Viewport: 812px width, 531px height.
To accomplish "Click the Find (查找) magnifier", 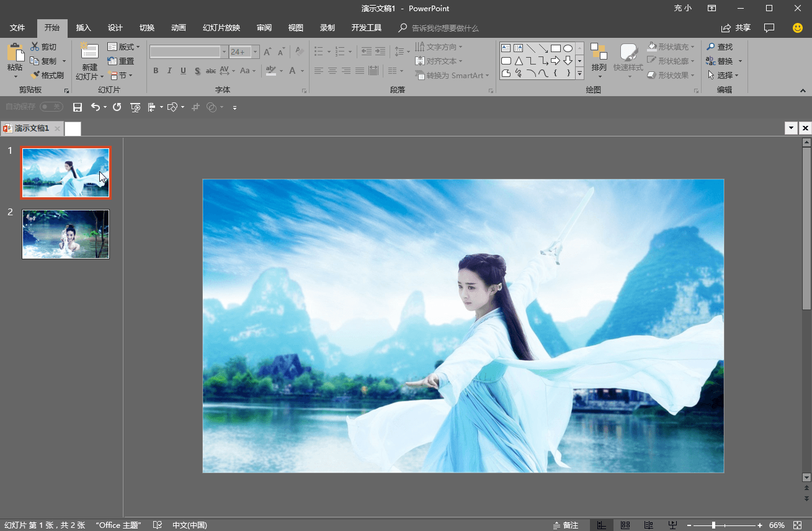I will point(711,47).
